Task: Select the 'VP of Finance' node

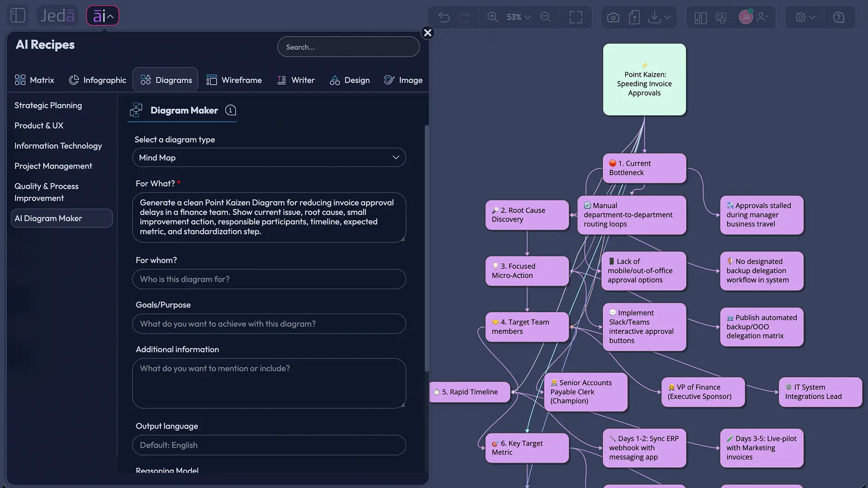Action: (x=703, y=392)
